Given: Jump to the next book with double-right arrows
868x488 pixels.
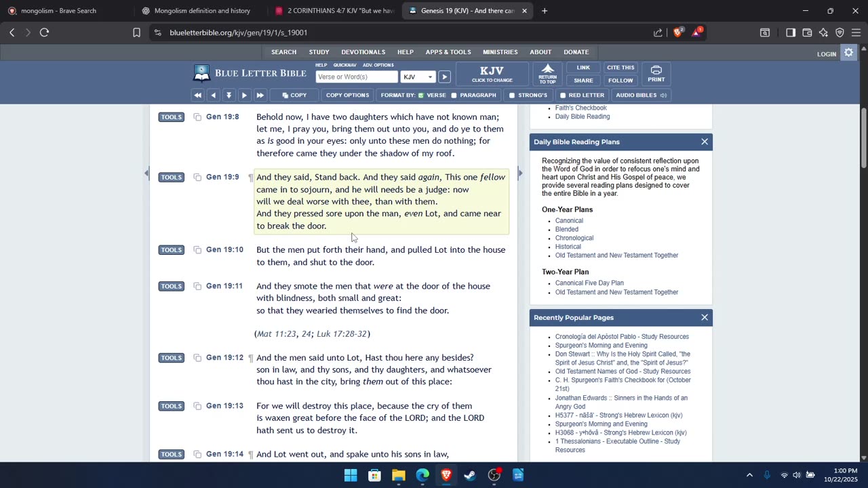Looking at the screenshot, I should tap(260, 96).
